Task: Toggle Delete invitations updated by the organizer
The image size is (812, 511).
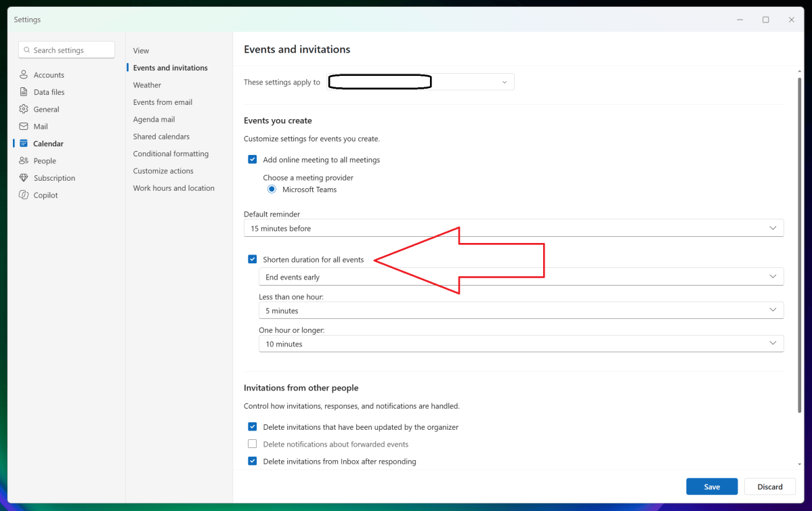Action: point(252,426)
